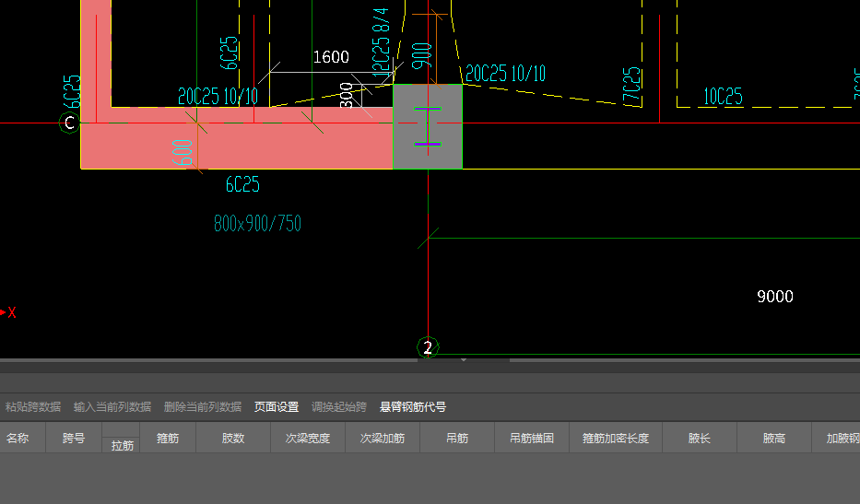Screen dimensions: 860x504
Task: Select the 10C25 rebar label
Action: coord(723,97)
